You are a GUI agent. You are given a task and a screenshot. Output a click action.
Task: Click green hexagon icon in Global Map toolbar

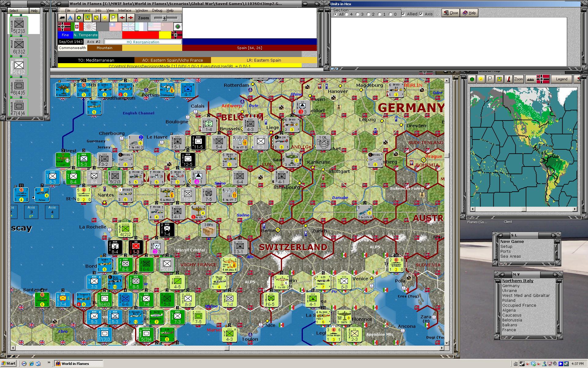(472, 79)
